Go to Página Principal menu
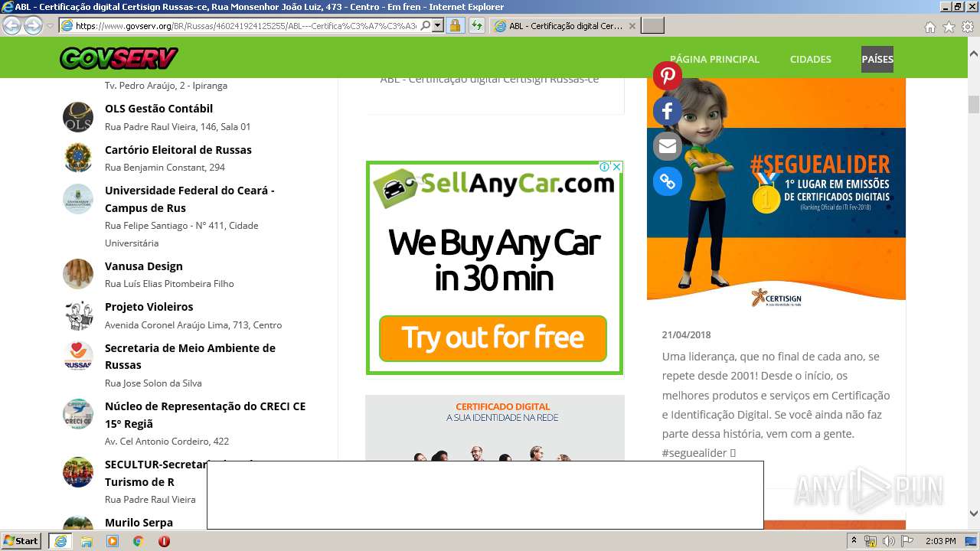 [714, 59]
